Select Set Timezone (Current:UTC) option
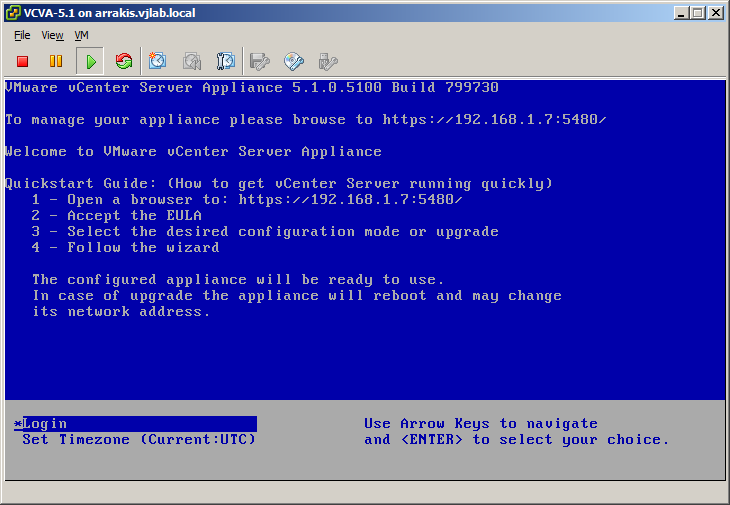Image resolution: width=730 pixels, height=505 pixels. (138, 440)
